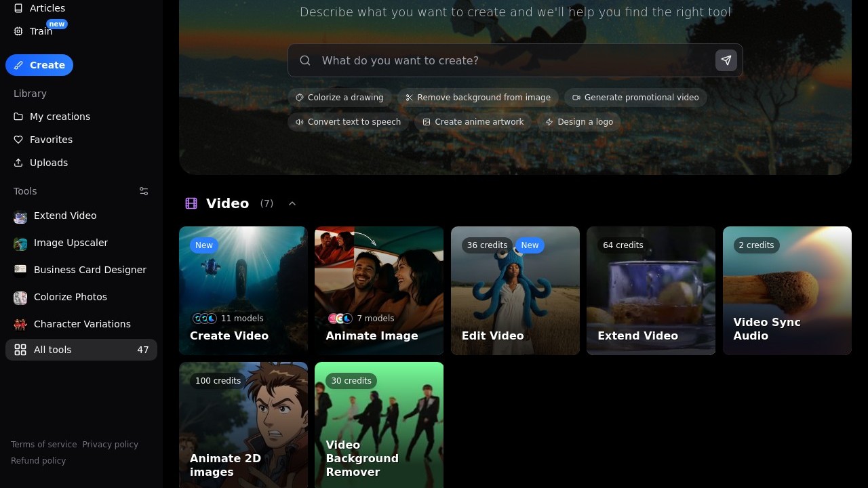This screenshot has height=488, width=868.
Task: Open Image Upscaler from sidebar tools
Action: pos(71,243)
